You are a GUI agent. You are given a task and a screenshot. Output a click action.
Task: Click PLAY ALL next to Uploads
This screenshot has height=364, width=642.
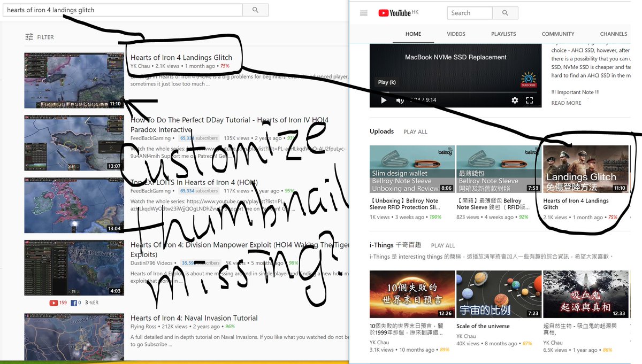pos(415,131)
